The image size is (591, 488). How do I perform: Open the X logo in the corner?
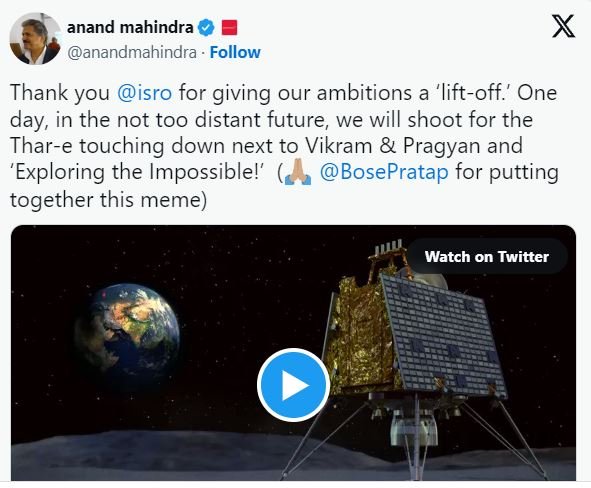563,26
